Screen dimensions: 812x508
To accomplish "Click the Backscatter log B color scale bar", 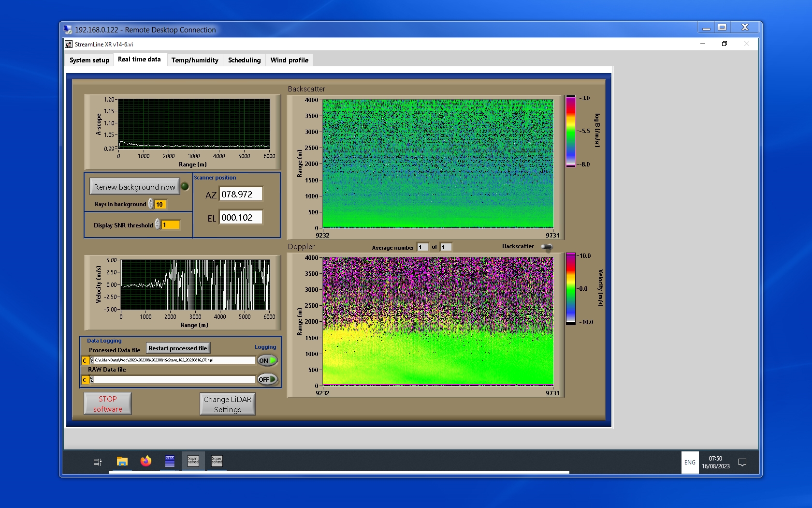I will pyautogui.click(x=571, y=131).
